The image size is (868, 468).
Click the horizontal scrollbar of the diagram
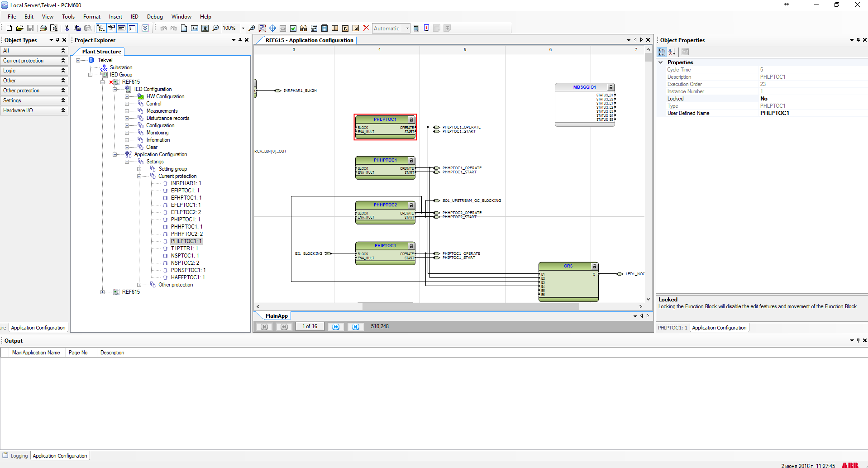point(471,306)
